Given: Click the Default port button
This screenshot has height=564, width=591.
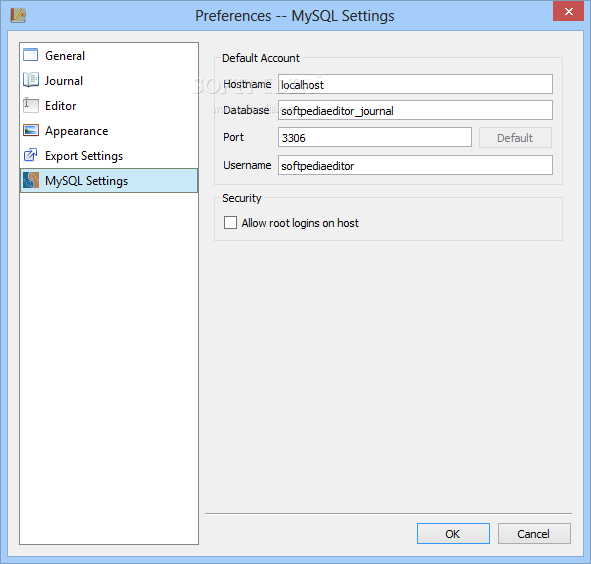Looking at the screenshot, I should tap(515, 138).
